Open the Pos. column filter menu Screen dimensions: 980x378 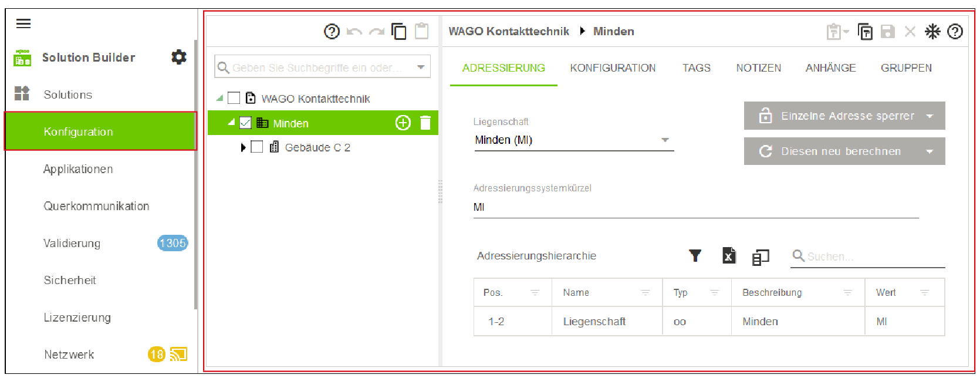pos(535,292)
